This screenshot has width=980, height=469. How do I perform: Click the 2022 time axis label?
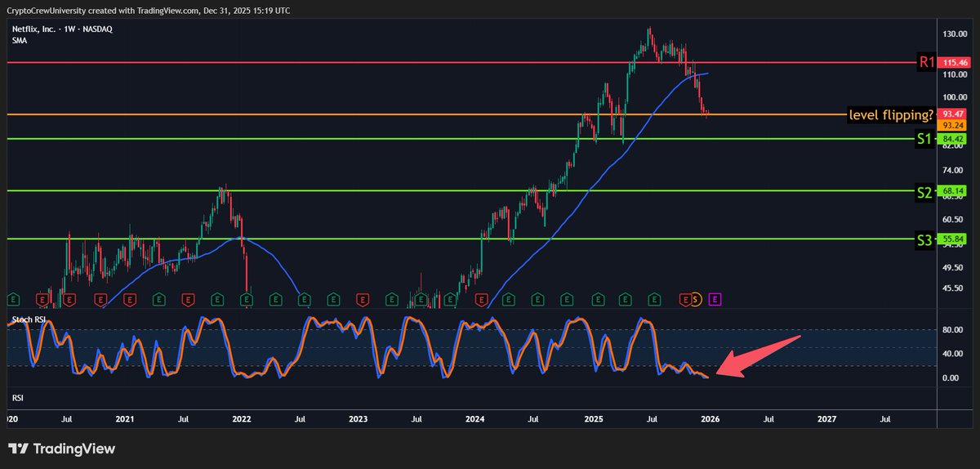pyautogui.click(x=242, y=418)
